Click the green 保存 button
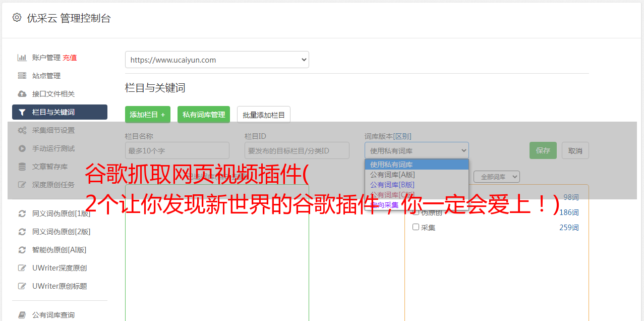644x321 pixels. 543,150
